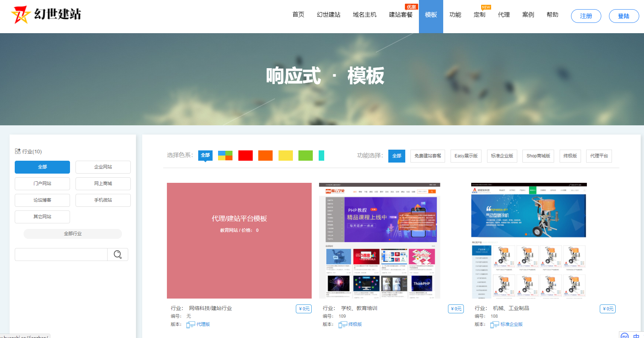The image size is (644, 338).
Task: Click the 登陆 button
Action: click(x=623, y=16)
